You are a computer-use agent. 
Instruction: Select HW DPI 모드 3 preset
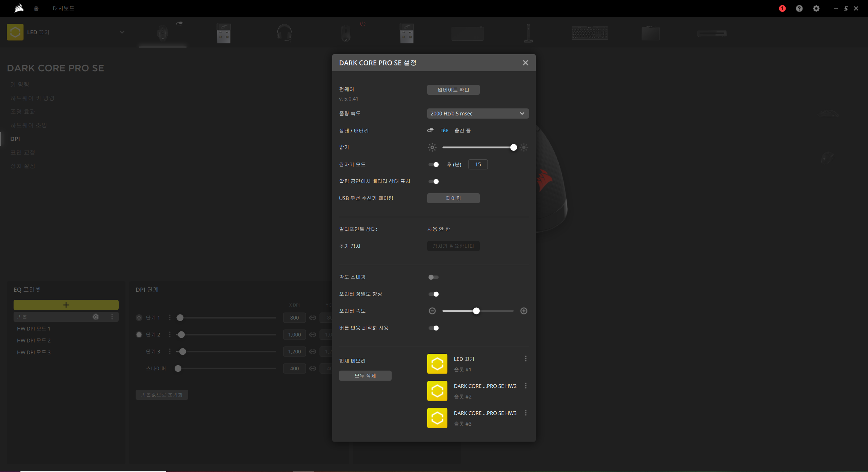34,352
